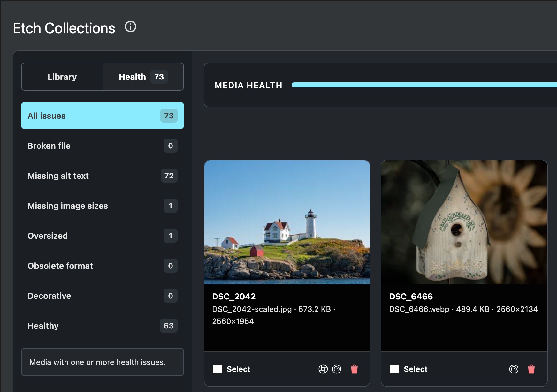Click the Etch Collections heading

[64, 28]
